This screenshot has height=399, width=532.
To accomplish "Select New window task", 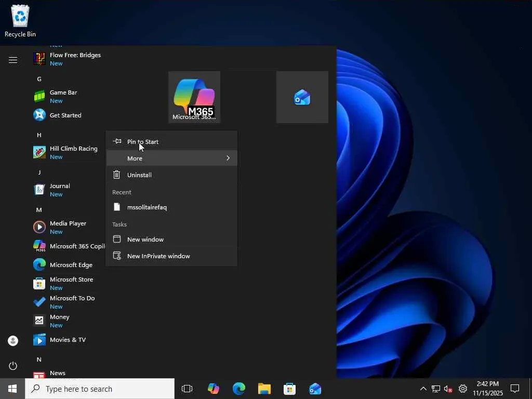I will 171,239.
